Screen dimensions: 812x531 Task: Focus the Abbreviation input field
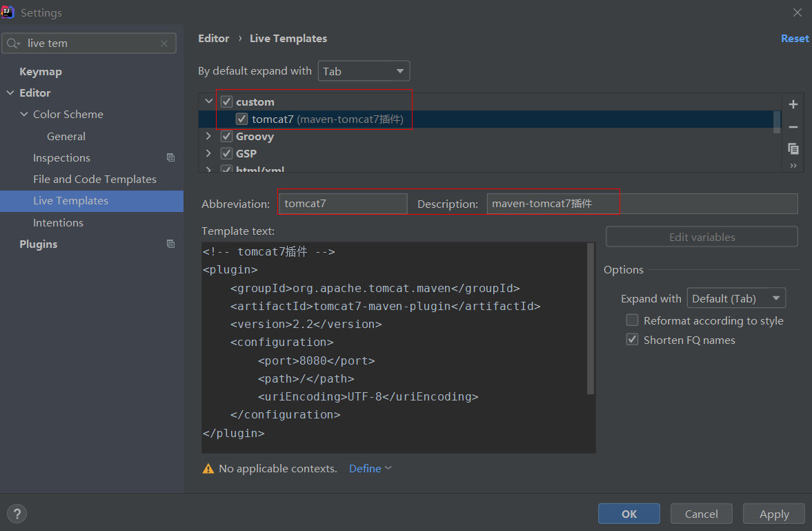[343, 204]
